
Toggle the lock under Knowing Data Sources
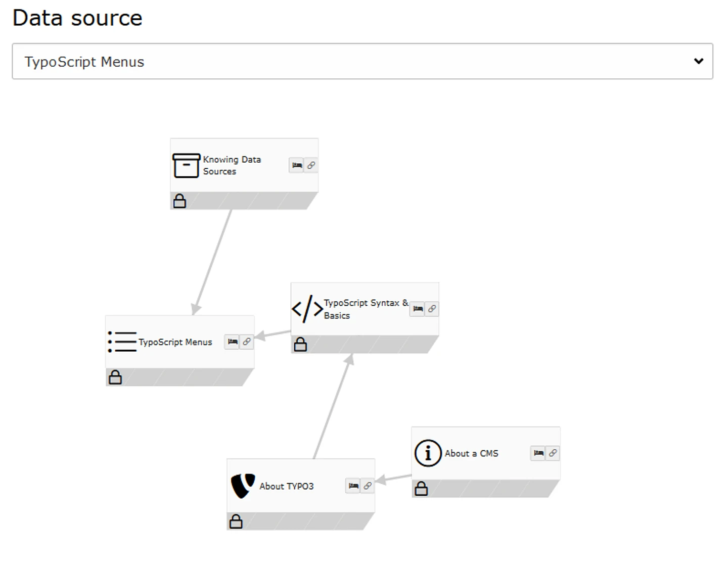click(x=179, y=201)
